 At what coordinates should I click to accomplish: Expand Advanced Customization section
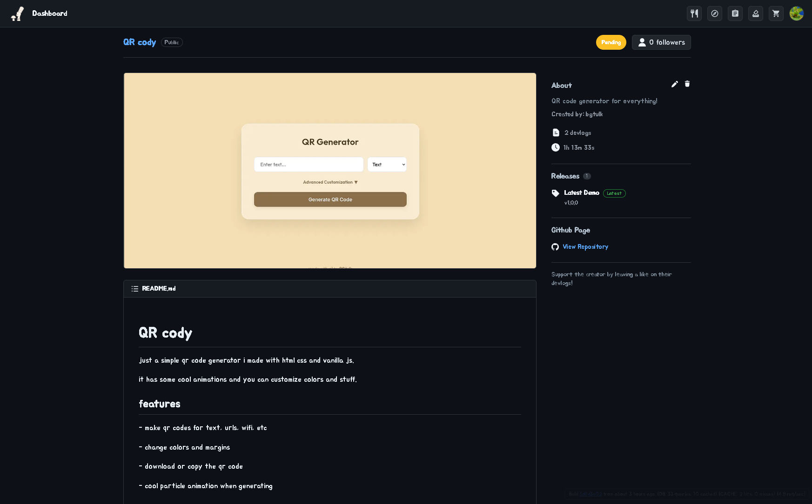330,182
